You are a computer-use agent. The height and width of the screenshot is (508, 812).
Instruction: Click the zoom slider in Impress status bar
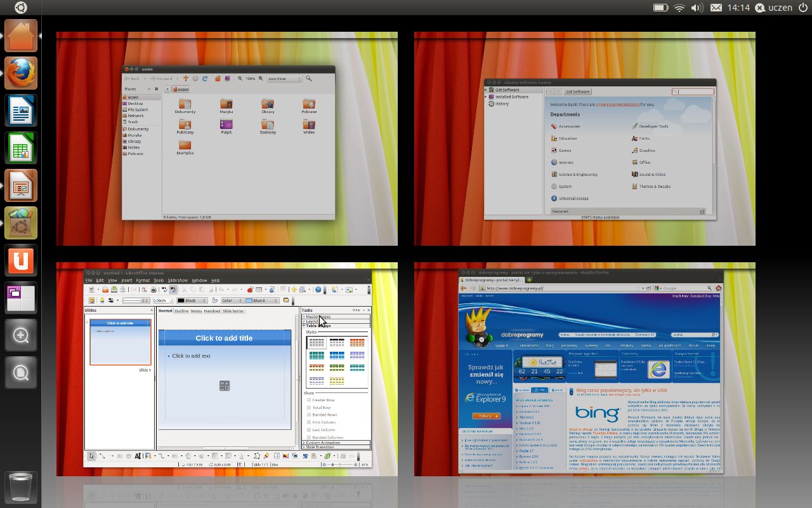click(339, 464)
